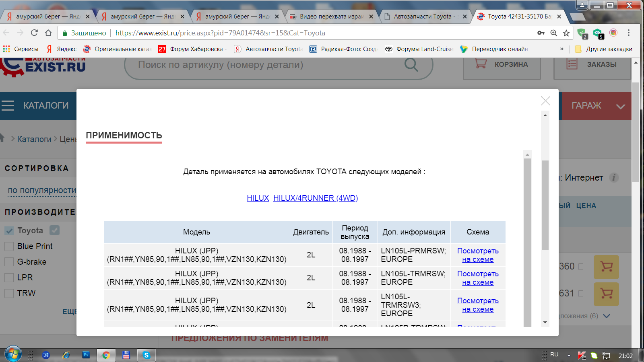Toggle the G-brake manufacturer checkbox
The height and width of the screenshot is (362, 644).
pos(9,262)
